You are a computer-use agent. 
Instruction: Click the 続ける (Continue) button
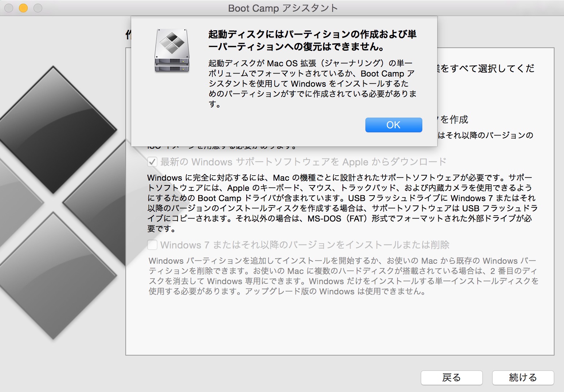click(x=523, y=378)
